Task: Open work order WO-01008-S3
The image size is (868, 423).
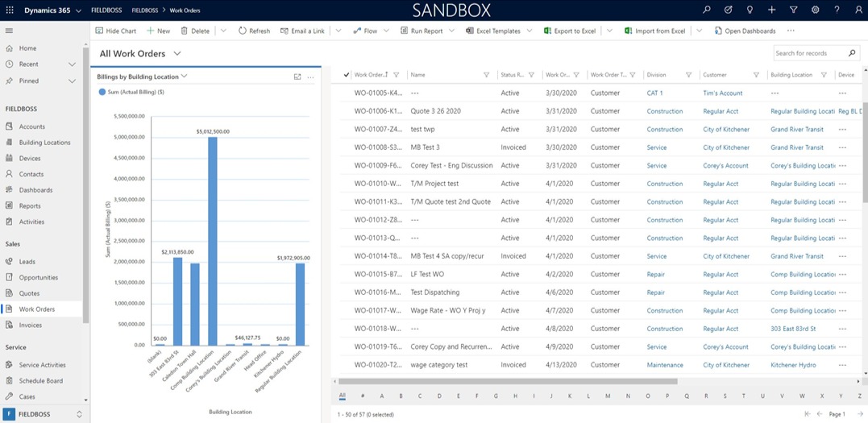Action: (x=379, y=147)
